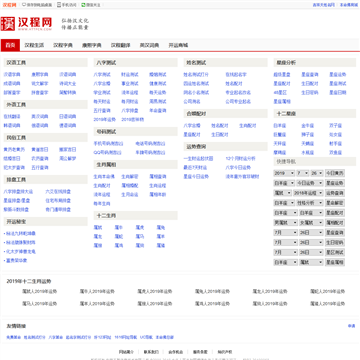Open the QQ号码测吉凶 link
Image resolution: width=360 pixels, height=360 pixels.
click(108, 153)
